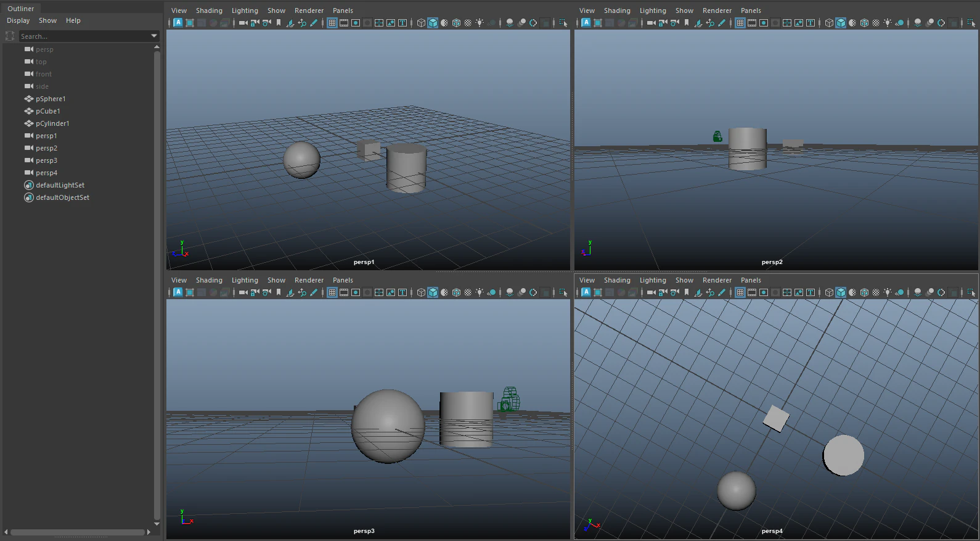
Task: Select defaultObjectSet in the Outliner
Action: coord(62,197)
